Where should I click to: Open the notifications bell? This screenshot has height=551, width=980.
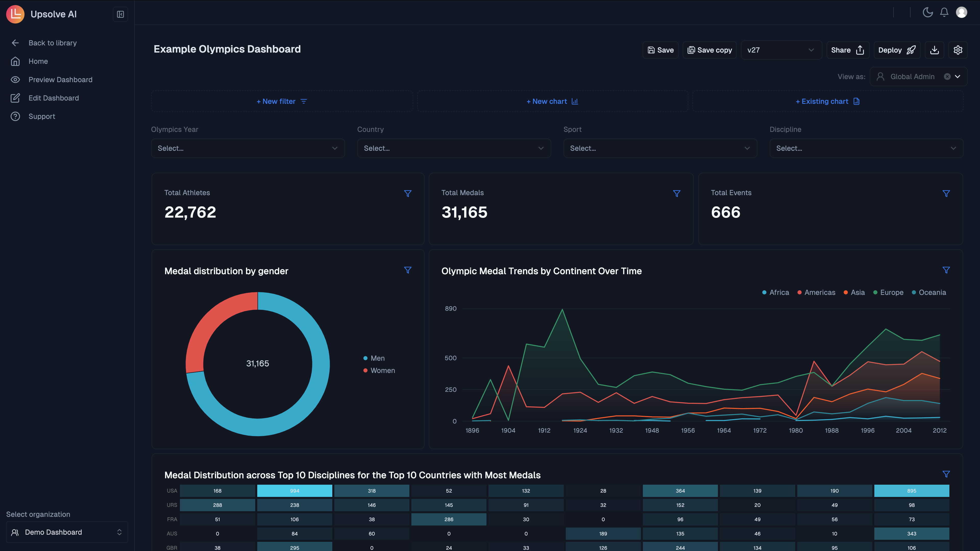tap(944, 12)
